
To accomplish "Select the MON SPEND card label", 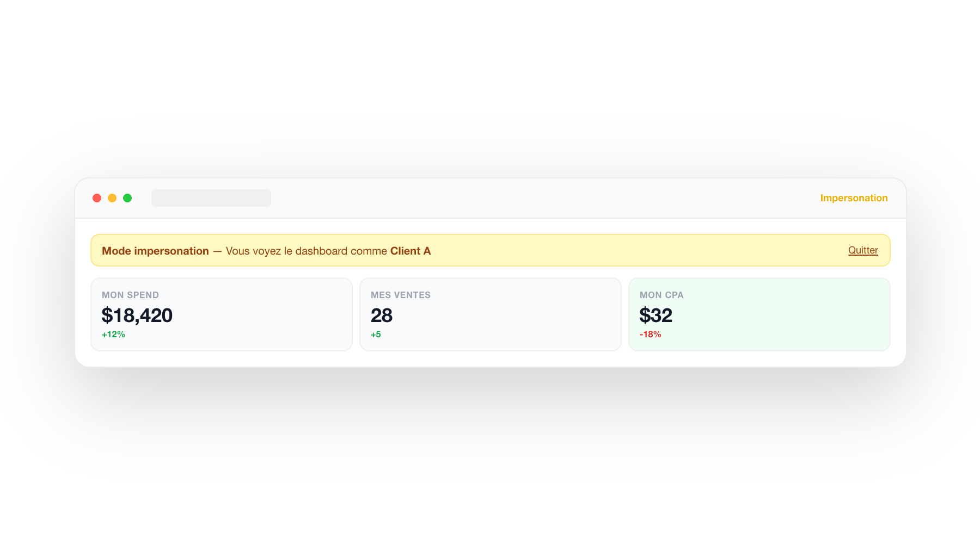I will (x=130, y=295).
